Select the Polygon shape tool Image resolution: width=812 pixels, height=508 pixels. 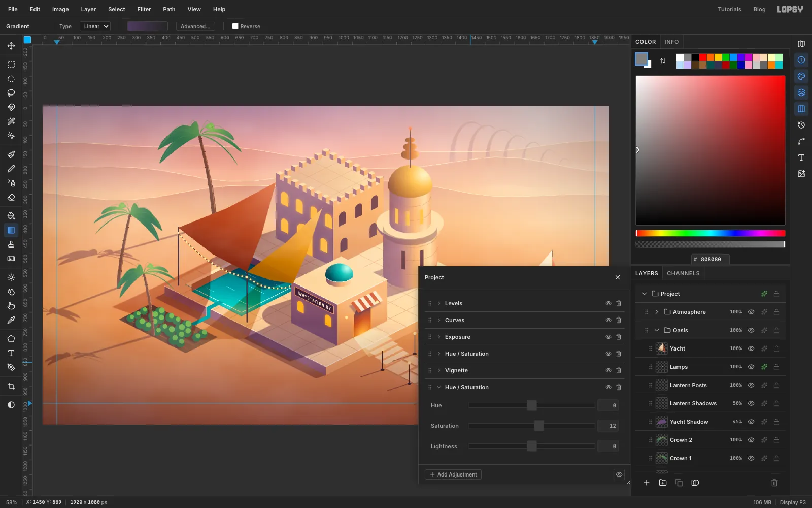11,339
